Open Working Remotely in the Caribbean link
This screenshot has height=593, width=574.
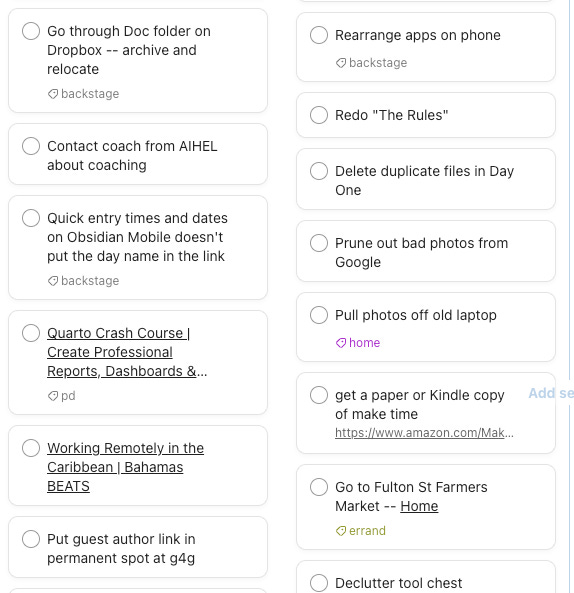[x=126, y=467]
